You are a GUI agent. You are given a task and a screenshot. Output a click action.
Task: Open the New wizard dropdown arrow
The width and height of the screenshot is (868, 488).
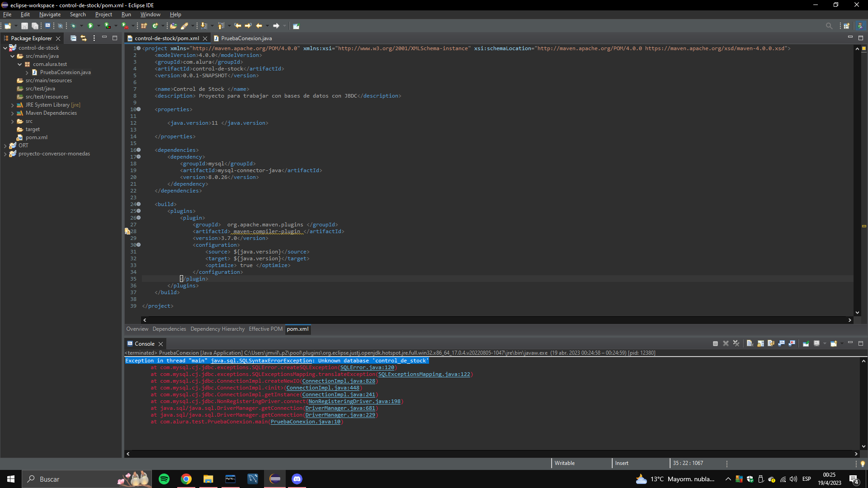[16, 26]
